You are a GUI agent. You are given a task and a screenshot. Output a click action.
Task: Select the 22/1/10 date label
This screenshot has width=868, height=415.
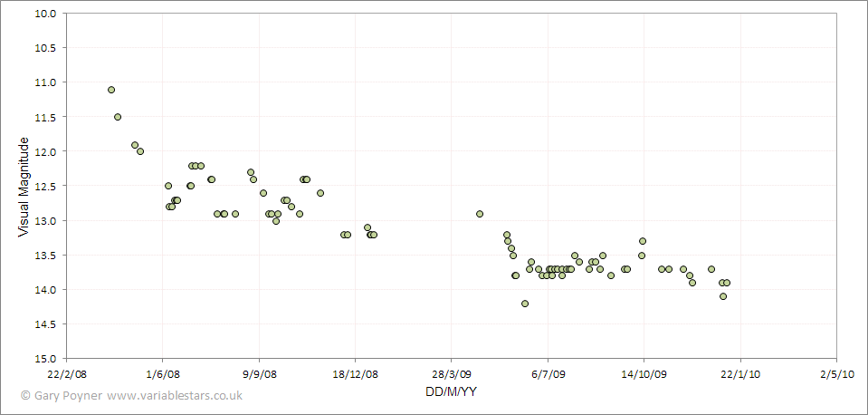740,374
